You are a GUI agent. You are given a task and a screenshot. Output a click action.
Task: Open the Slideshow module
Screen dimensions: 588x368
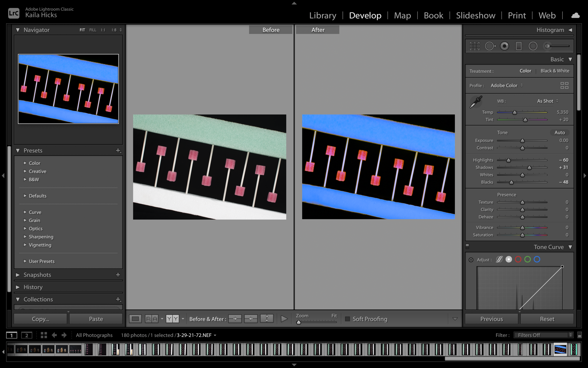click(x=475, y=15)
